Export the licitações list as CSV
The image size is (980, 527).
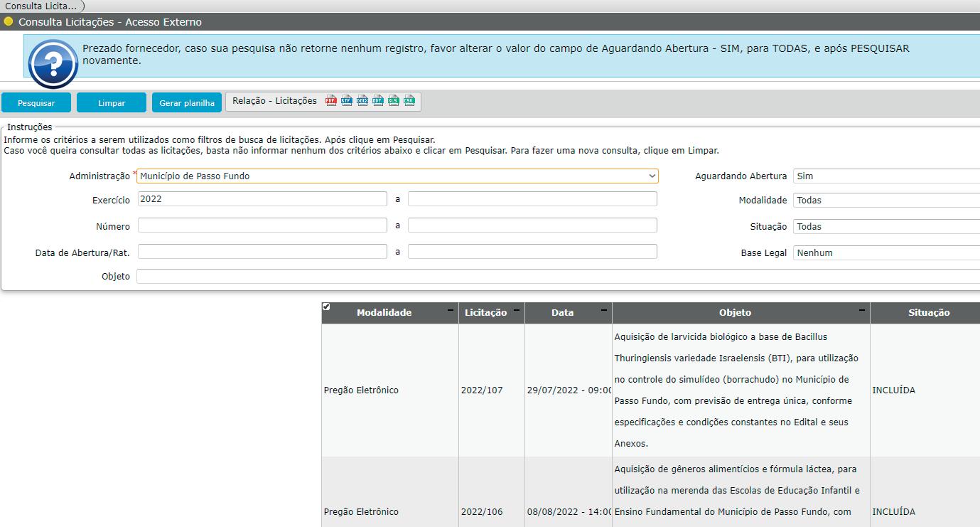[x=409, y=101]
